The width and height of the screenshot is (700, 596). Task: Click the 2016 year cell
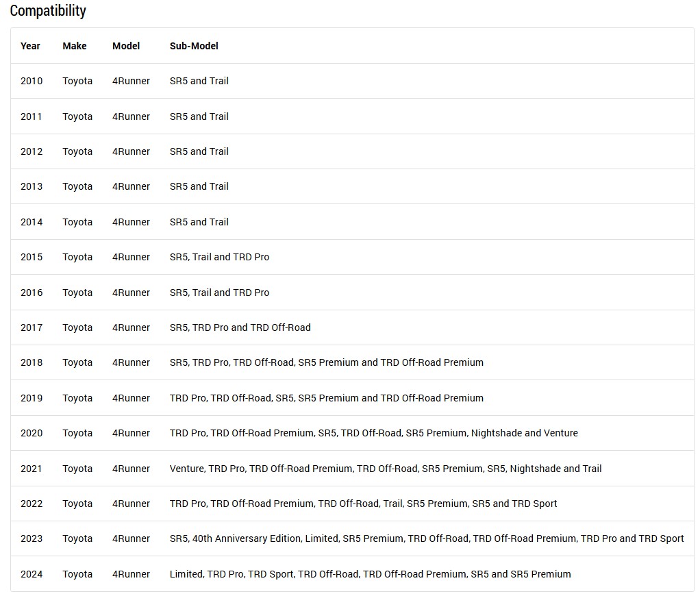[32, 293]
